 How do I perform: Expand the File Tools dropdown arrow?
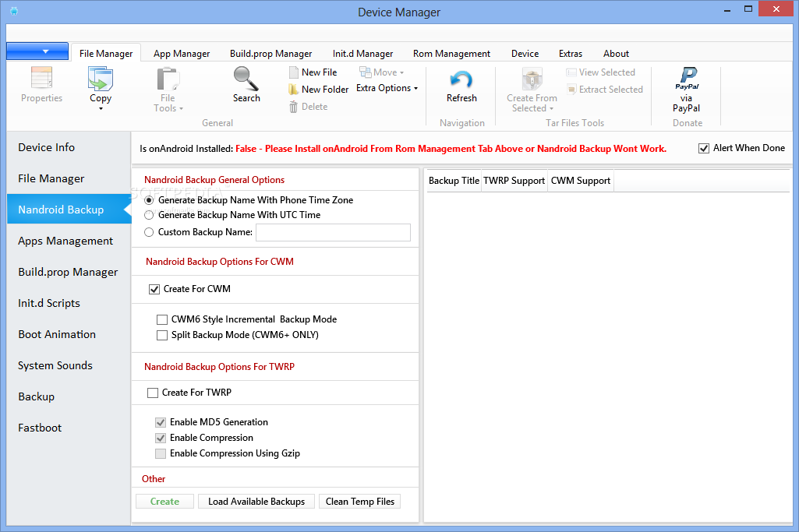coord(181,108)
